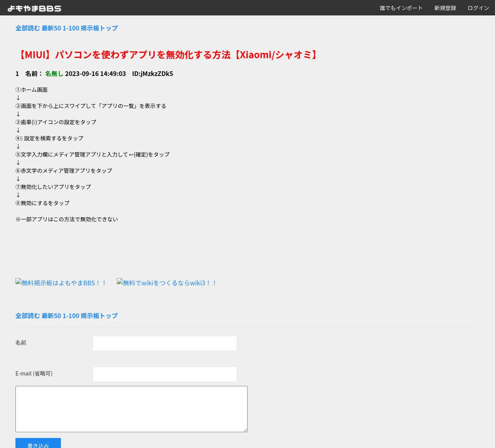
Task: Click the ※一部アプリ note line
Action: click(x=67, y=219)
